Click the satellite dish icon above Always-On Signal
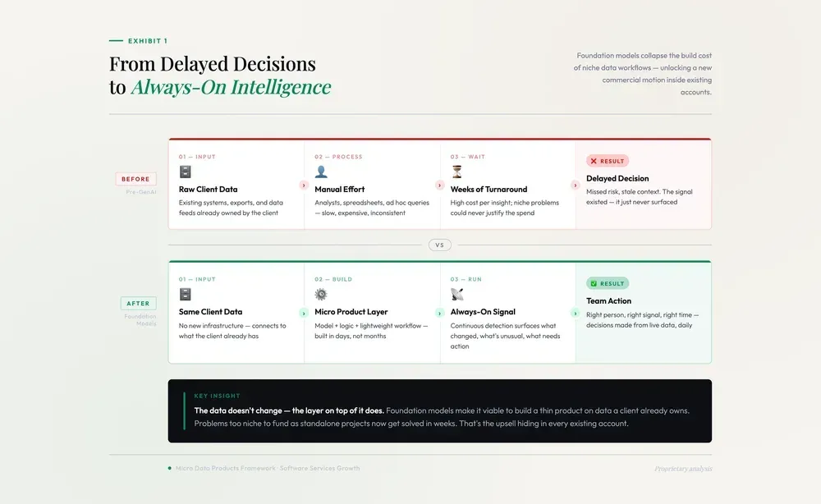The image size is (821, 504). tap(457, 294)
